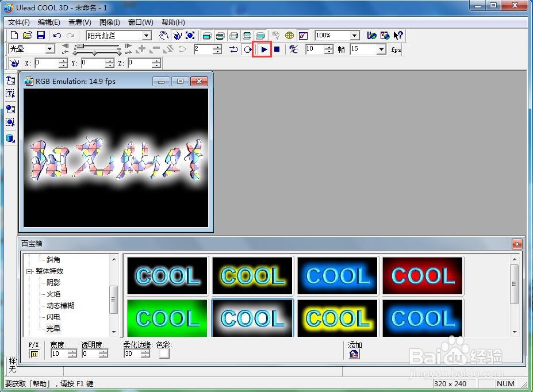Click the icon left of the frame count
This screenshot has width=533, height=392.
(x=293, y=49)
